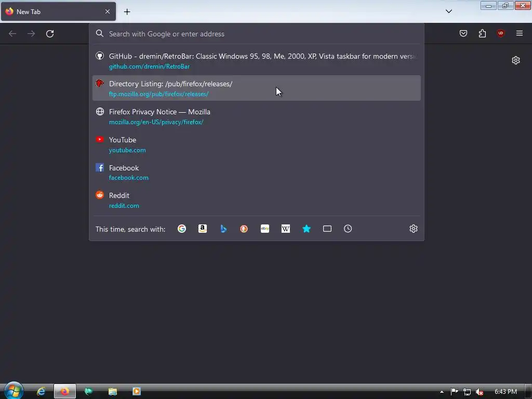This screenshot has width=532, height=399.
Task: Open search settings gear in dropdown
Action: click(x=413, y=229)
